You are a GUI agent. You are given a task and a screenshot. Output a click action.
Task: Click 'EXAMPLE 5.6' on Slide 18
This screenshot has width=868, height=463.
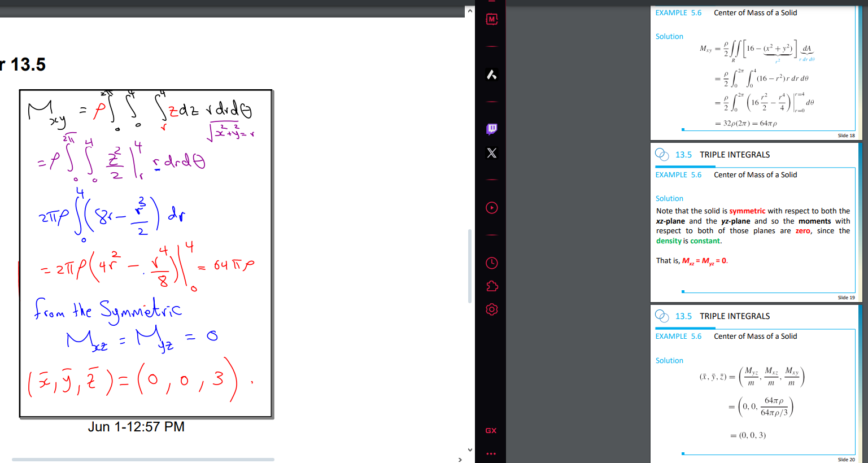pos(678,12)
